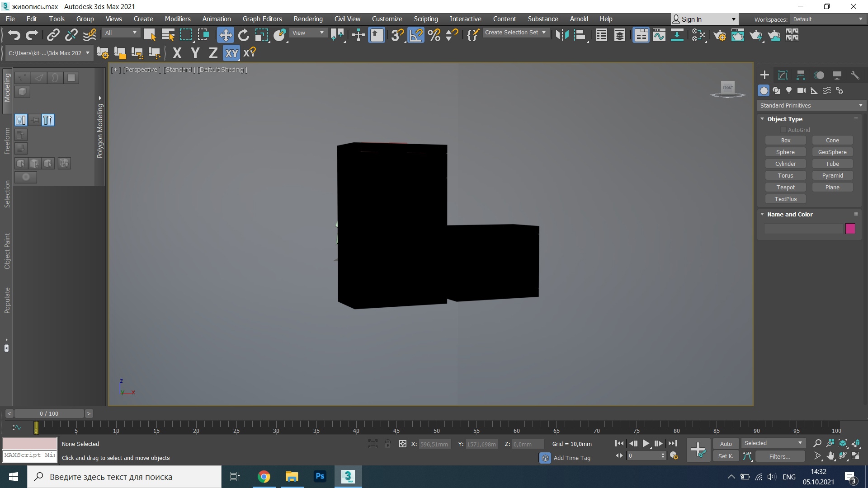Screen dimensions: 868x488
Task: Open the Rendering menu
Action: [x=308, y=19]
